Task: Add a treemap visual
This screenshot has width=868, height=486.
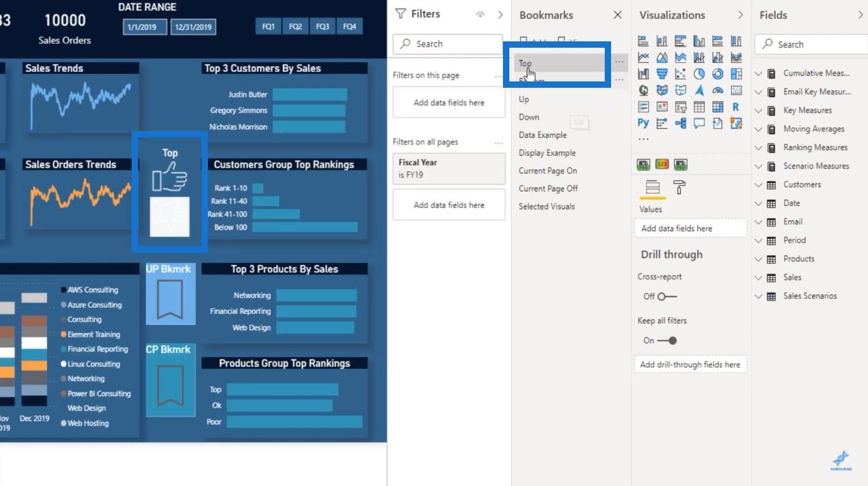Action: pos(736,74)
